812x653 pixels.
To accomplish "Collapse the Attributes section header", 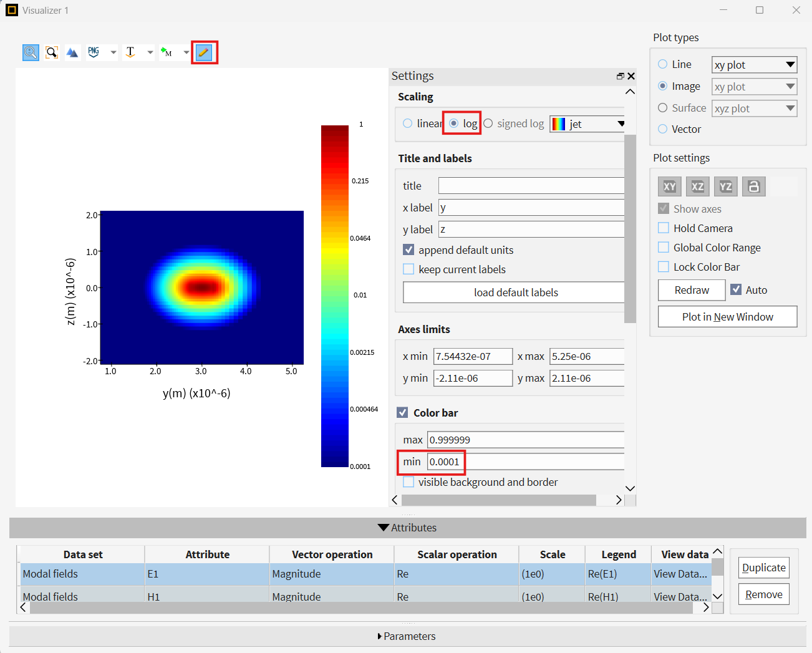I will (x=407, y=528).
